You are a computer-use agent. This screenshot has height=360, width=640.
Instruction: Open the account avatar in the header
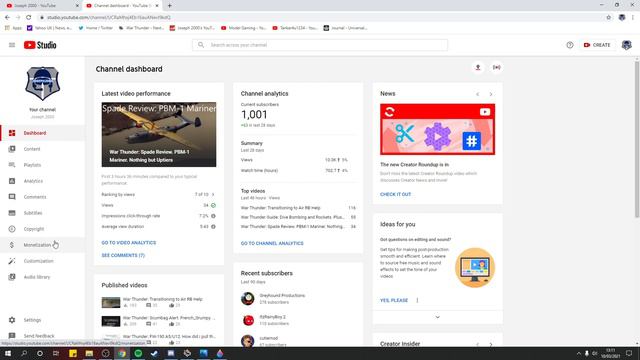(x=627, y=45)
